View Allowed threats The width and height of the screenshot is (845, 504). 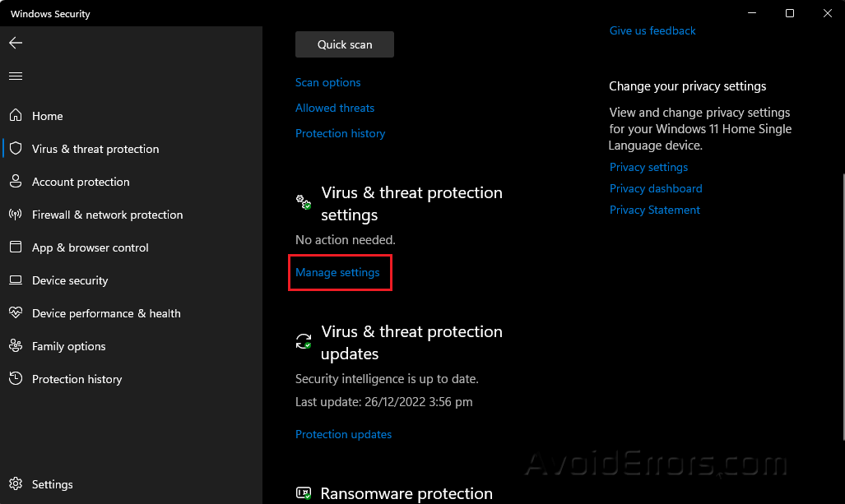point(334,108)
